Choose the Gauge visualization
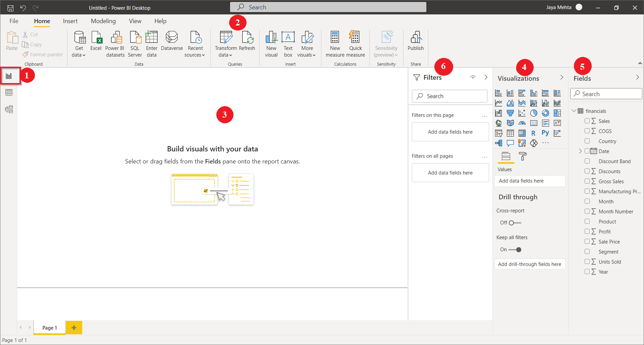644x345 pixels. tap(522, 123)
